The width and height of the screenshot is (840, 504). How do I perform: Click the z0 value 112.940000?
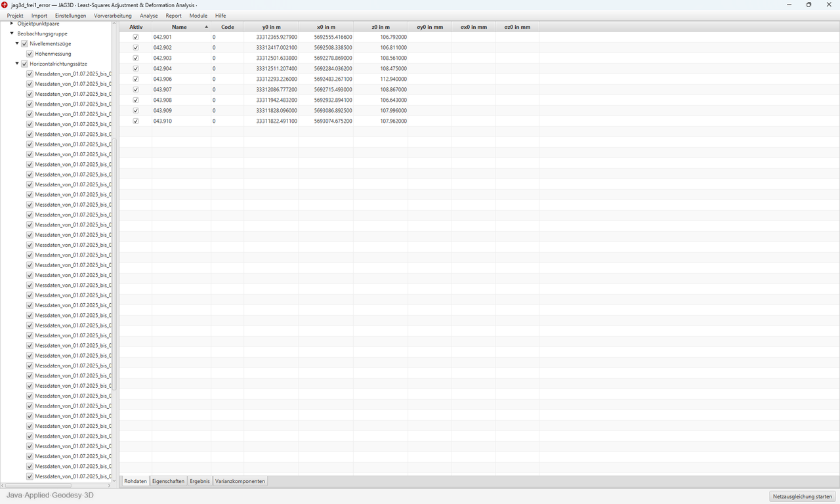click(x=393, y=79)
